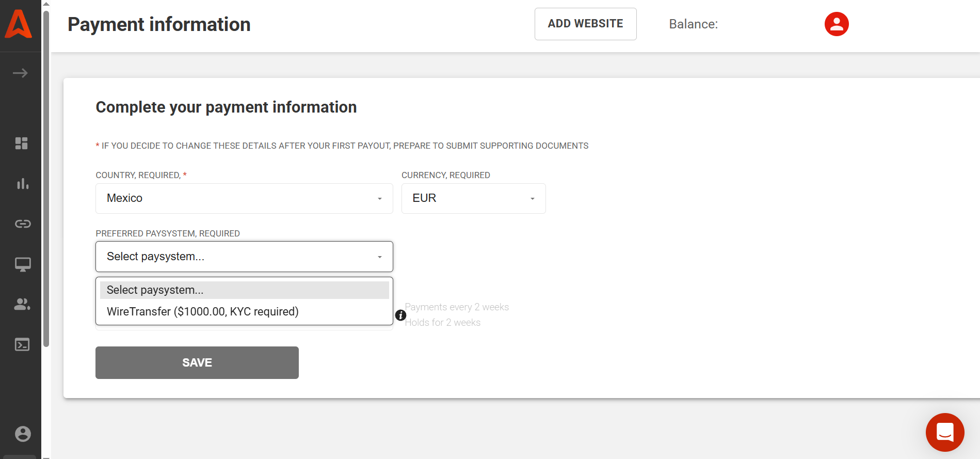
Task: Click the COUNTRY, REQUIRED label
Action: point(141,176)
